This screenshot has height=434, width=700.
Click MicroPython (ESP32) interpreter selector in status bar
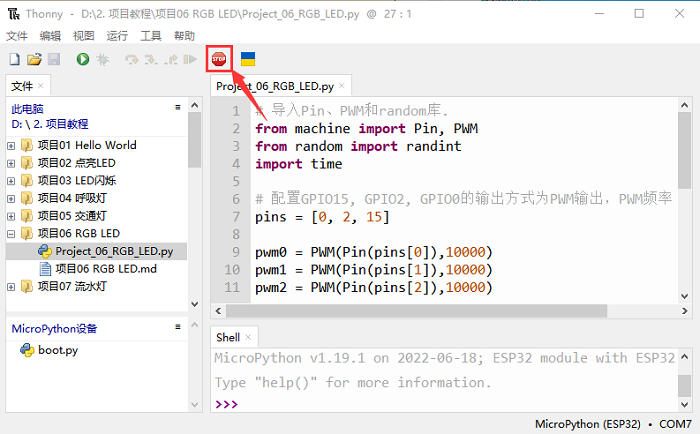click(587, 424)
